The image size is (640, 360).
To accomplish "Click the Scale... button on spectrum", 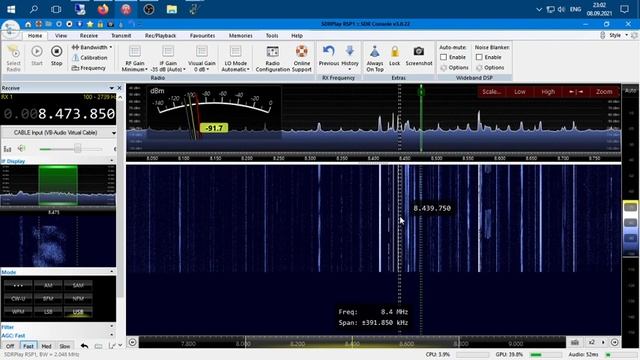I will pyautogui.click(x=491, y=91).
